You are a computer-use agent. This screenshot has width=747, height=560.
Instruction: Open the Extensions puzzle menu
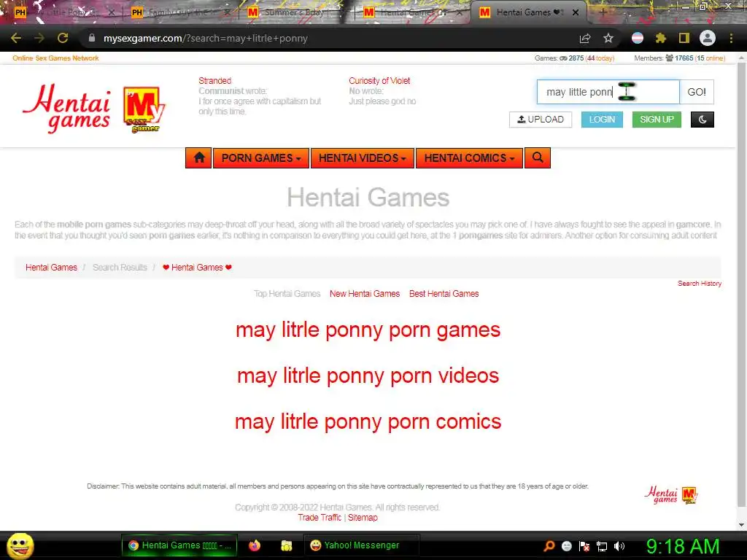tap(660, 38)
